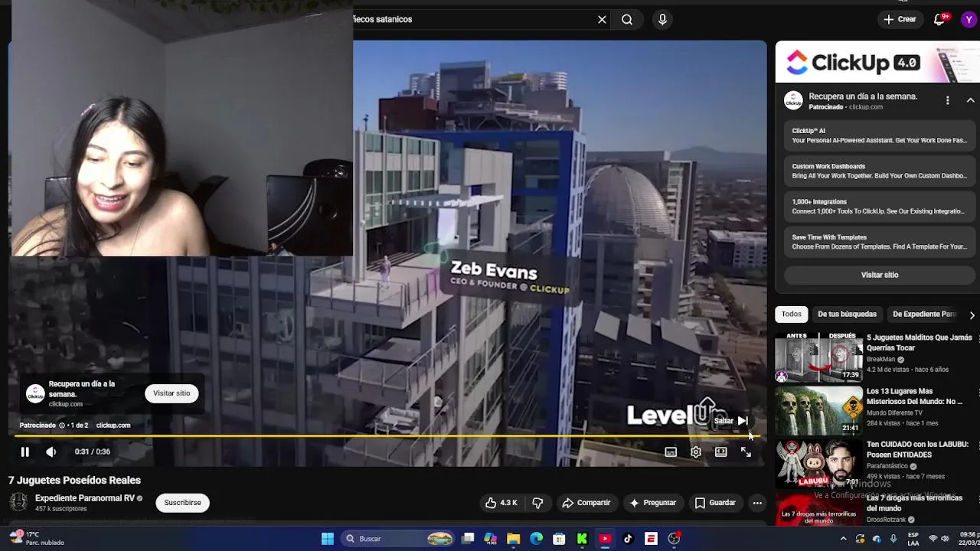
Task: Open Los 13 Lugares Mas Misteriosos thumbnail
Action: pyautogui.click(x=818, y=410)
